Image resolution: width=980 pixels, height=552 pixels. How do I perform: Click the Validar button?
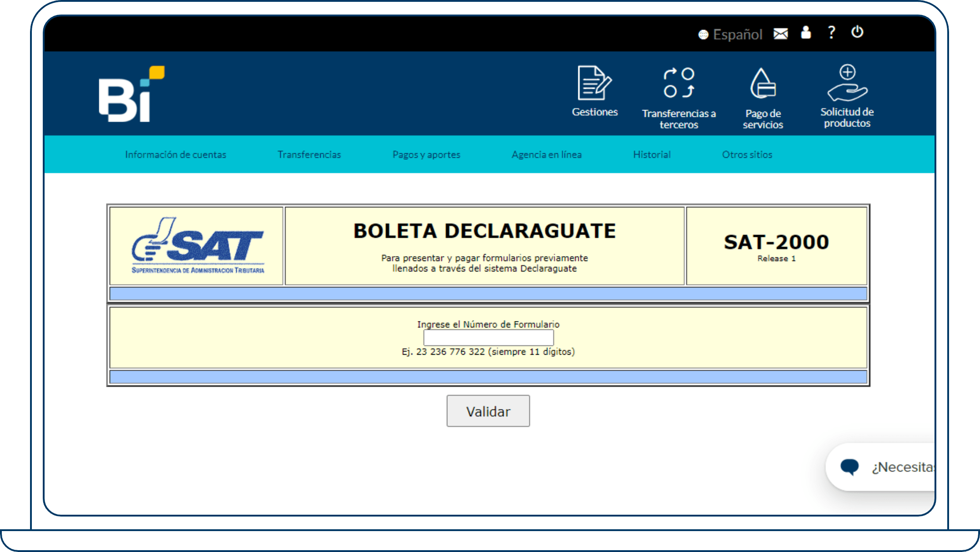[488, 411]
